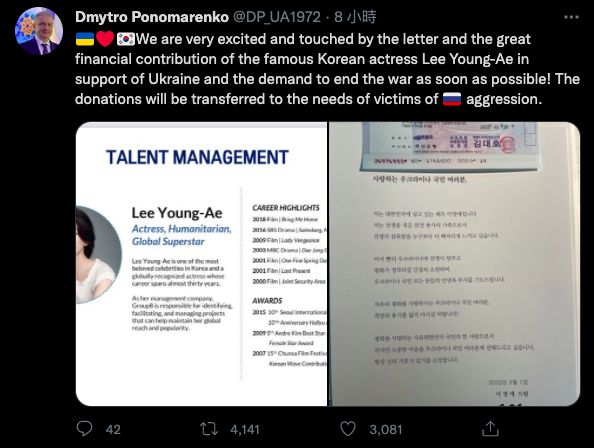The width and height of the screenshot is (594, 448).
Task: Click the @DP_UA1972 handle
Action: coord(277,17)
